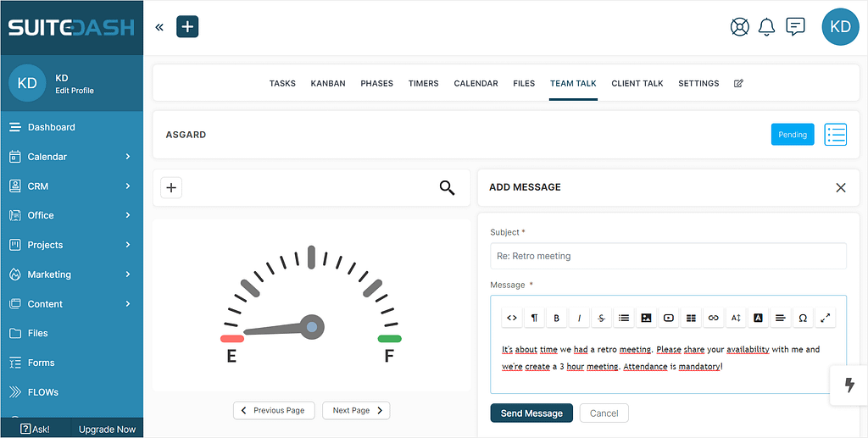Click the Pending status button

793,135
